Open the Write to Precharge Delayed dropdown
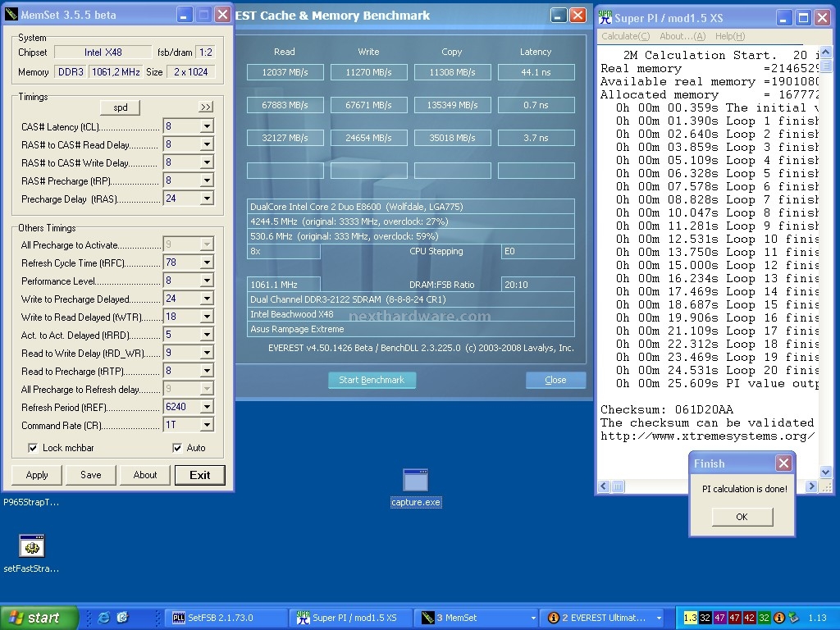 click(x=207, y=299)
